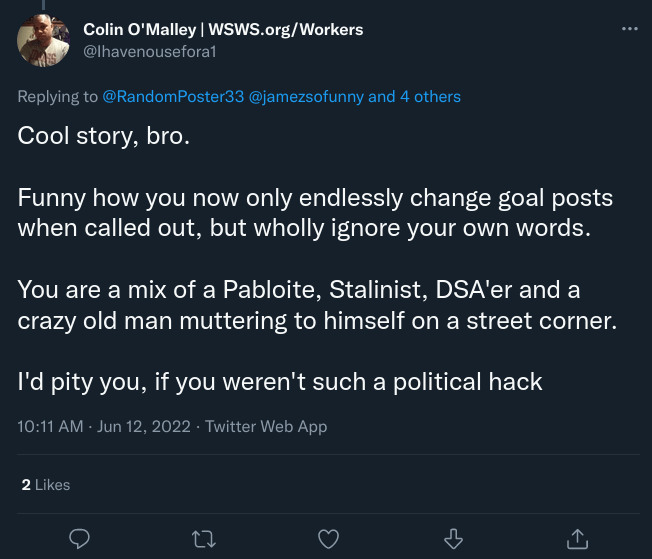This screenshot has width=652, height=559.
Task: Click the 10:11 AM · Jun 12, 2022 timestamp
Action: click(x=105, y=426)
